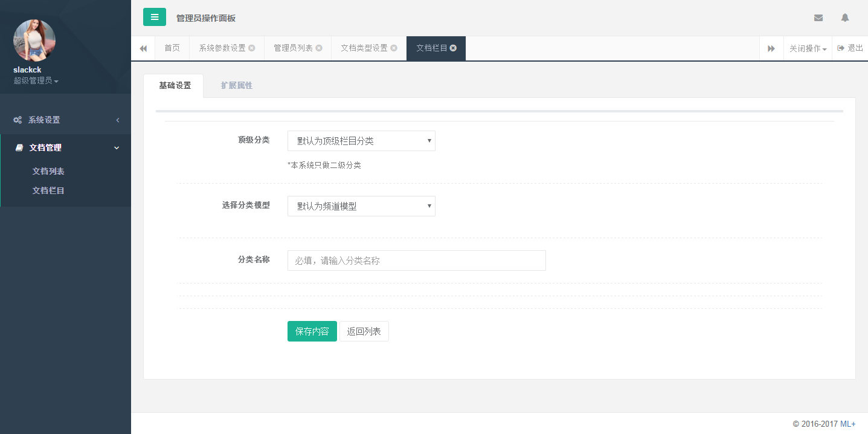Image resolution: width=868 pixels, height=434 pixels.
Task: Expand the 关闭操作 dropdown menu
Action: pos(808,48)
